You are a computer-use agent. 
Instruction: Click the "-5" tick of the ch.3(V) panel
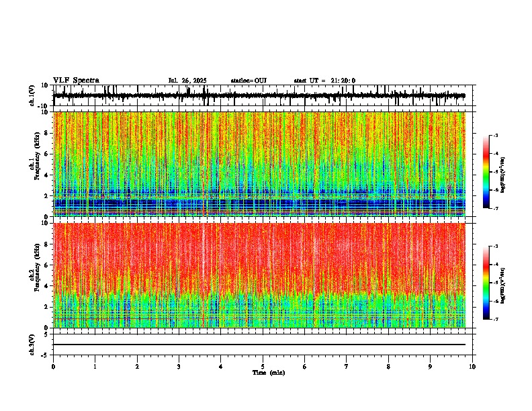click(45, 355)
